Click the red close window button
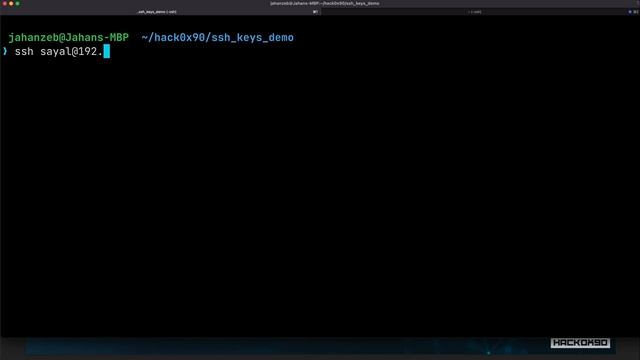Viewport: 640px width, 360px height. pyautogui.click(x=5, y=3)
